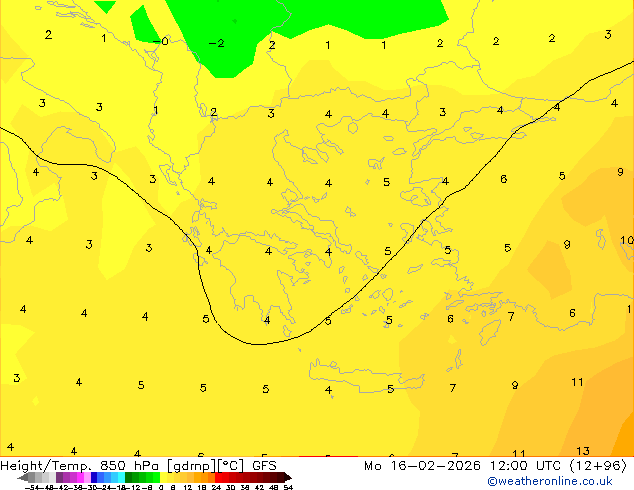
Task: Click the '-2' temperature value on map
Action: coord(216,43)
